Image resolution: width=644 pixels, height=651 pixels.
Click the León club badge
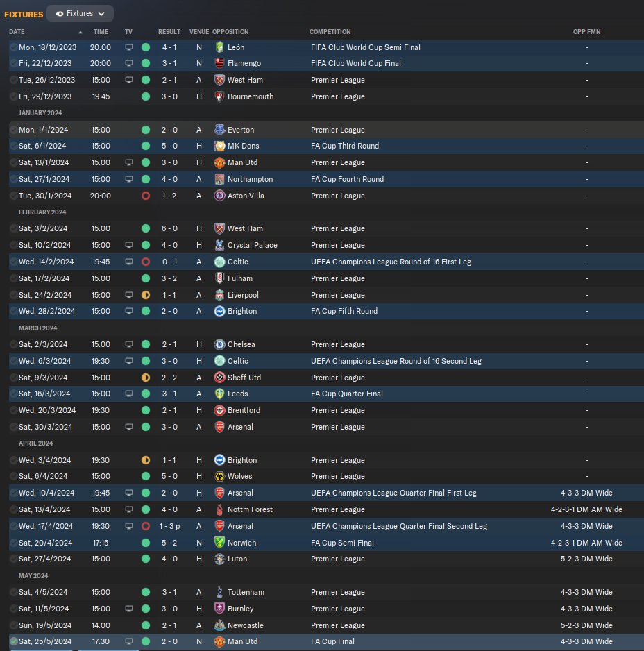point(219,47)
